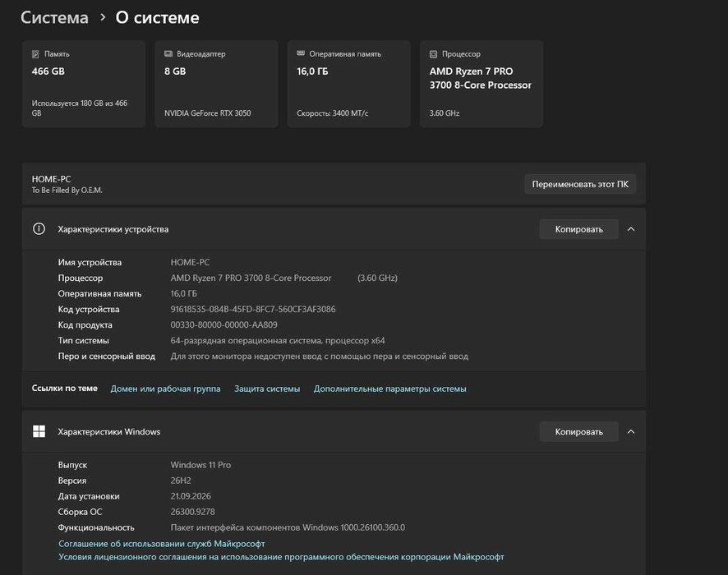The width and height of the screenshot is (728, 575).
Task: Click the info icon beside Характеристики устройства
Action: (39, 229)
